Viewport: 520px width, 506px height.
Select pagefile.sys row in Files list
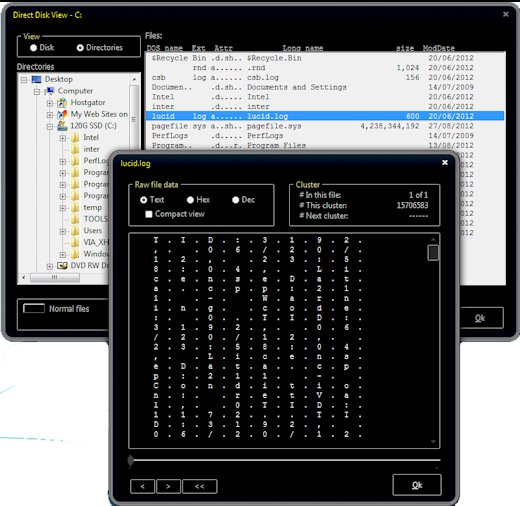pyautogui.click(x=325, y=126)
